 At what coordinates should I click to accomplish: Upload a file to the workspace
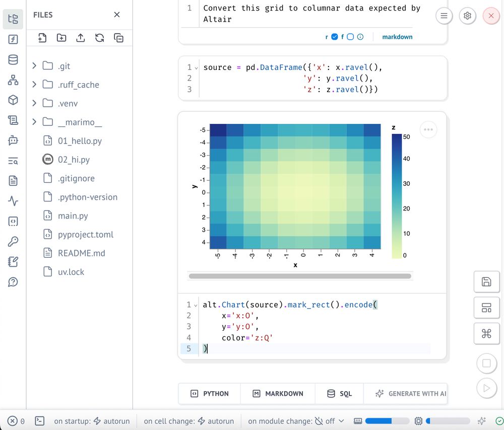click(80, 38)
